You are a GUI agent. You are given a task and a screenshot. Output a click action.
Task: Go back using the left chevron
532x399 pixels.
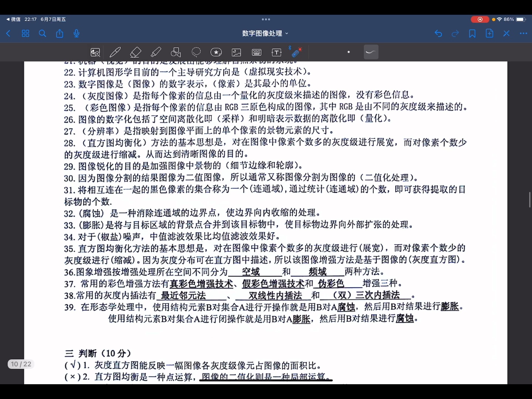coord(8,34)
